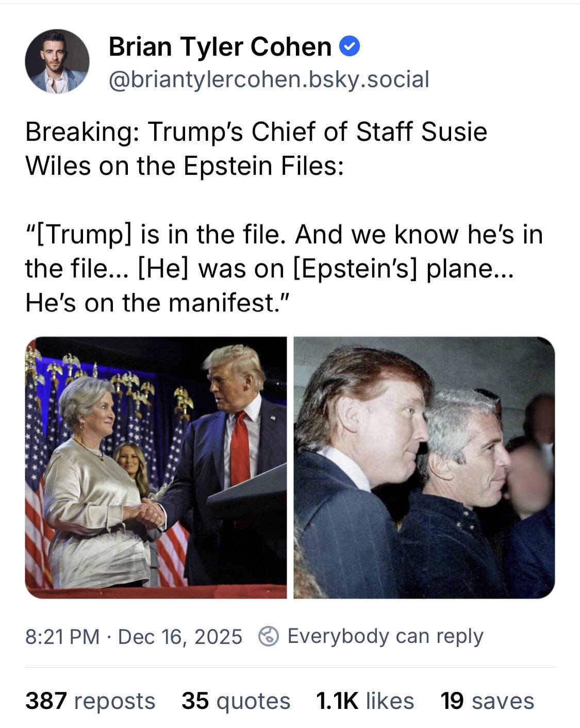Open the right attached photo of two men
Screen dimensions: 580x728
pyautogui.click(x=424, y=467)
